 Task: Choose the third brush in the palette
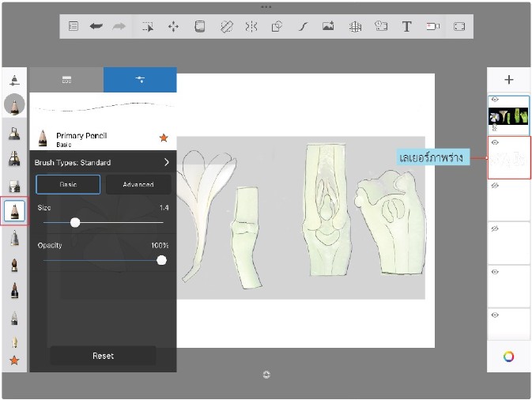pos(14,158)
